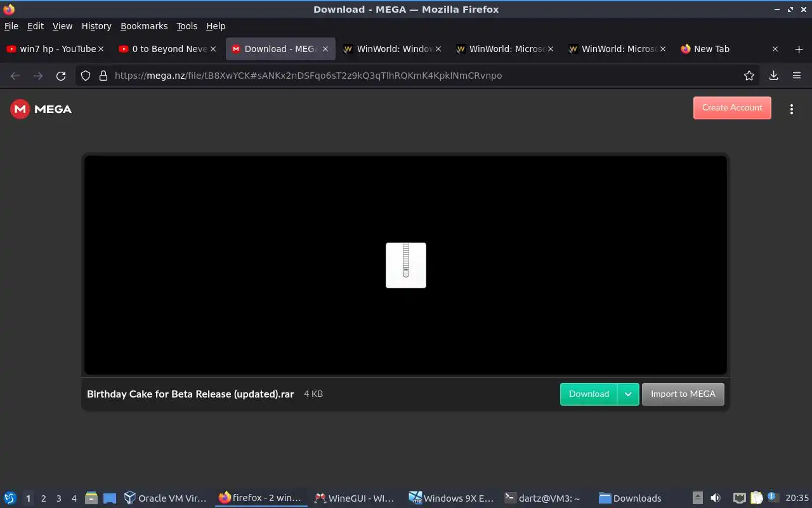812x508 pixels.
Task: Open tracking protection shield icon
Action: 86,76
